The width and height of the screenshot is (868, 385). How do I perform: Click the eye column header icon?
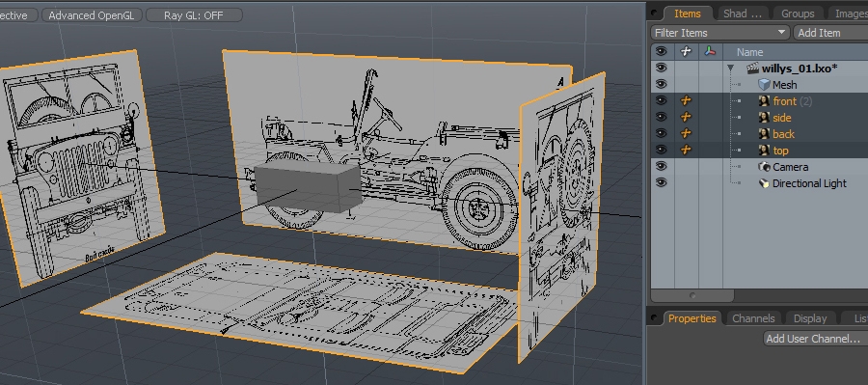[x=661, y=51]
